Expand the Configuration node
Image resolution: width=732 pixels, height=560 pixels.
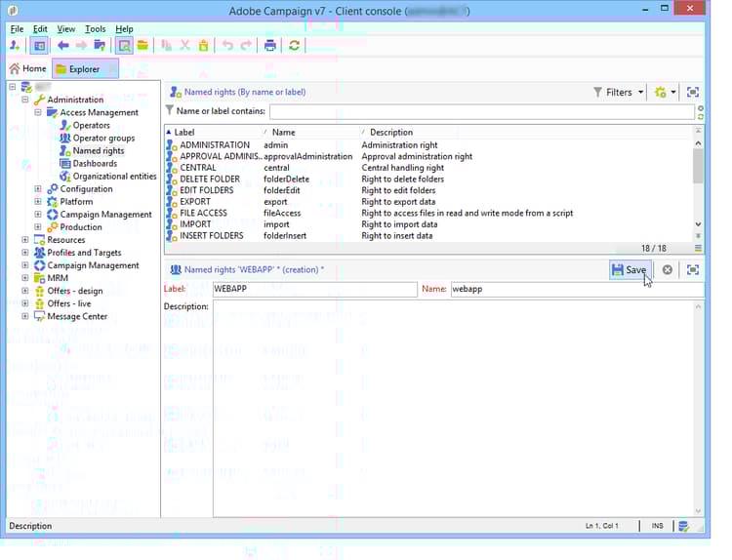tap(38, 188)
